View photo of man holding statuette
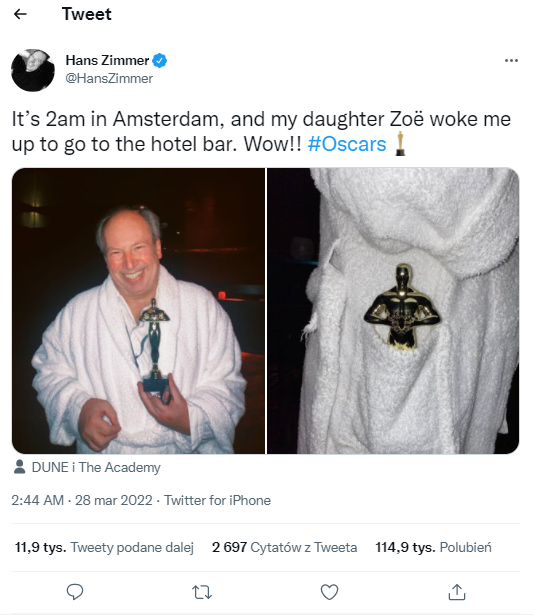This screenshot has width=533, height=615. point(138,311)
